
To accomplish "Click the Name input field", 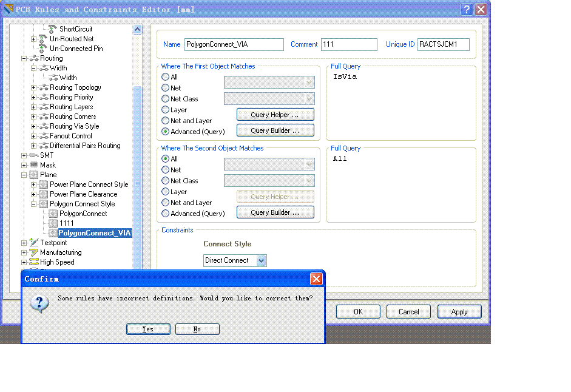I will pyautogui.click(x=234, y=44).
